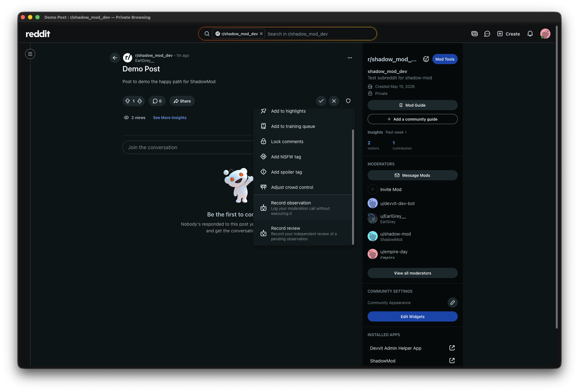Click r/shadow_mod_dev link in post header
The height and width of the screenshot is (392, 579).
154,55
